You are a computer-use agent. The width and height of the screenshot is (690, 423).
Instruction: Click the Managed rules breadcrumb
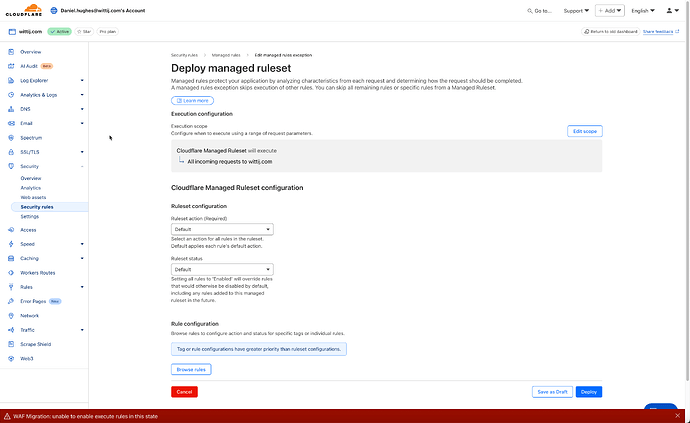[x=226, y=55]
